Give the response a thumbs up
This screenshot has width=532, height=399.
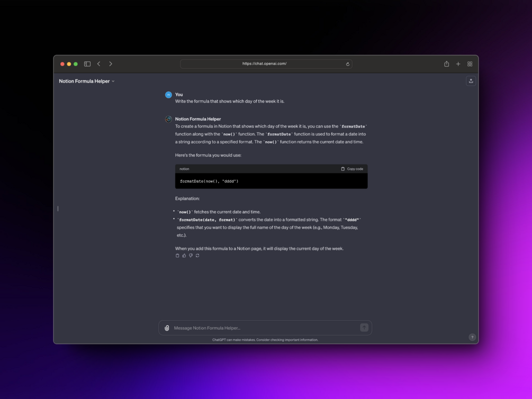pyautogui.click(x=184, y=256)
